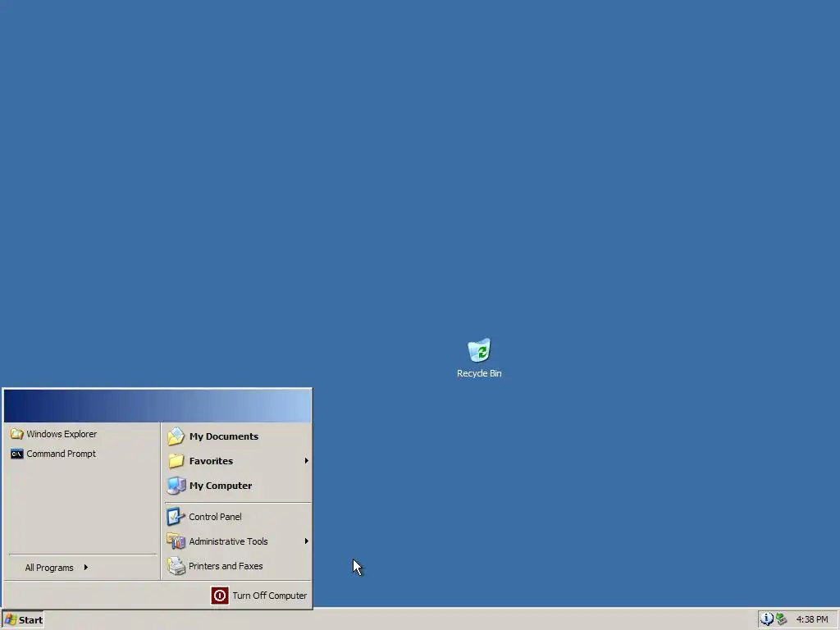The height and width of the screenshot is (630, 840).
Task: Click the Recycle Bin label text
Action: tap(479, 373)
